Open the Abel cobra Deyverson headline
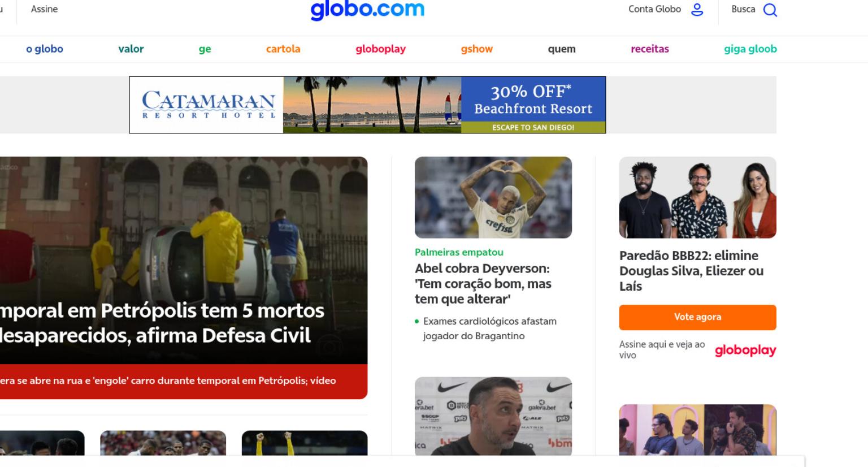The width and height of the screenshot is (868, 467). pyautogui.click(x=483, y=284)
